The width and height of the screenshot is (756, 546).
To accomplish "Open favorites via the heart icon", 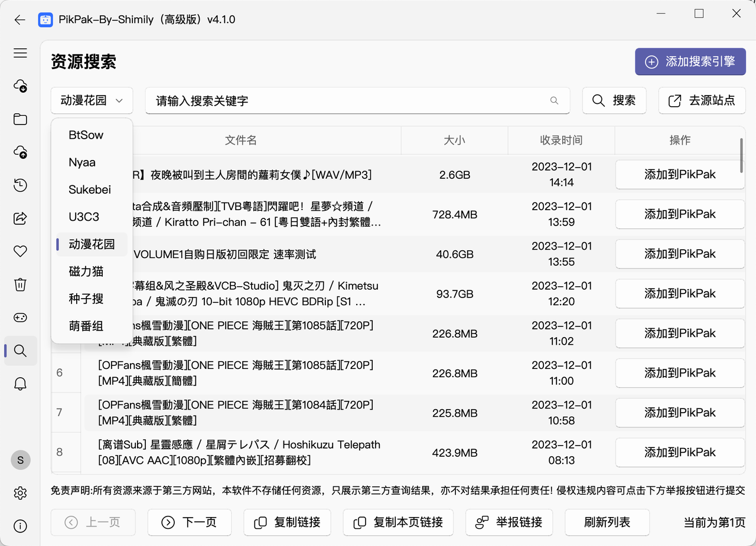I will tap(20, 251).
